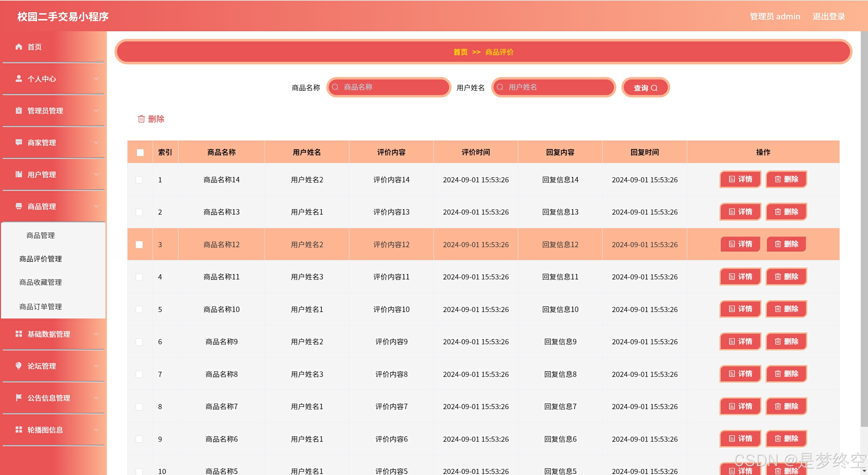Click the chat bubble icon for 商家管理
Image resolution: width=868 pixels, height=475 pixels.
point(19,142)
